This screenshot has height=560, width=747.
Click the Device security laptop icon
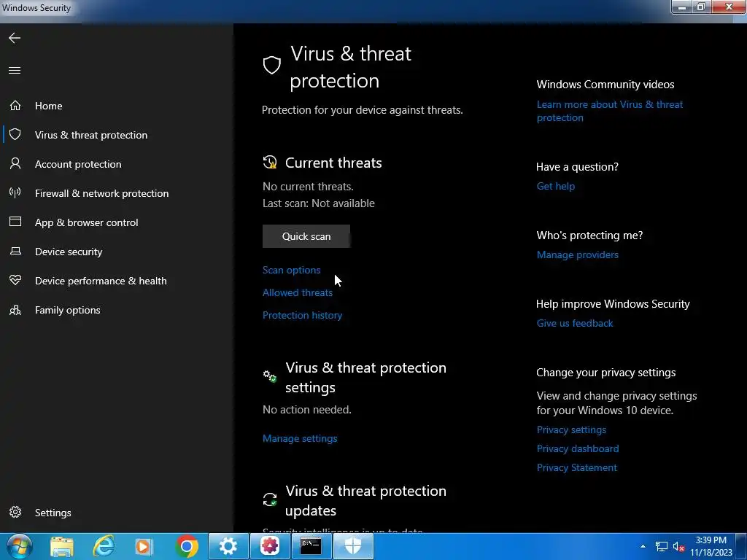[15, 251]
